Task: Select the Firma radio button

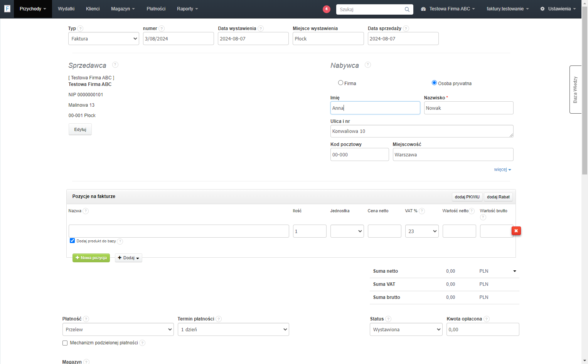Action: tap(340, 83)
